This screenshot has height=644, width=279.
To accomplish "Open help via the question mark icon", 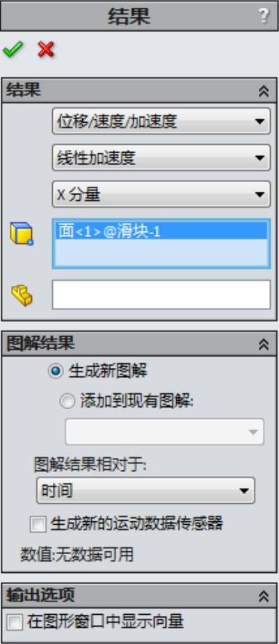I will click(x=264, y=16).
